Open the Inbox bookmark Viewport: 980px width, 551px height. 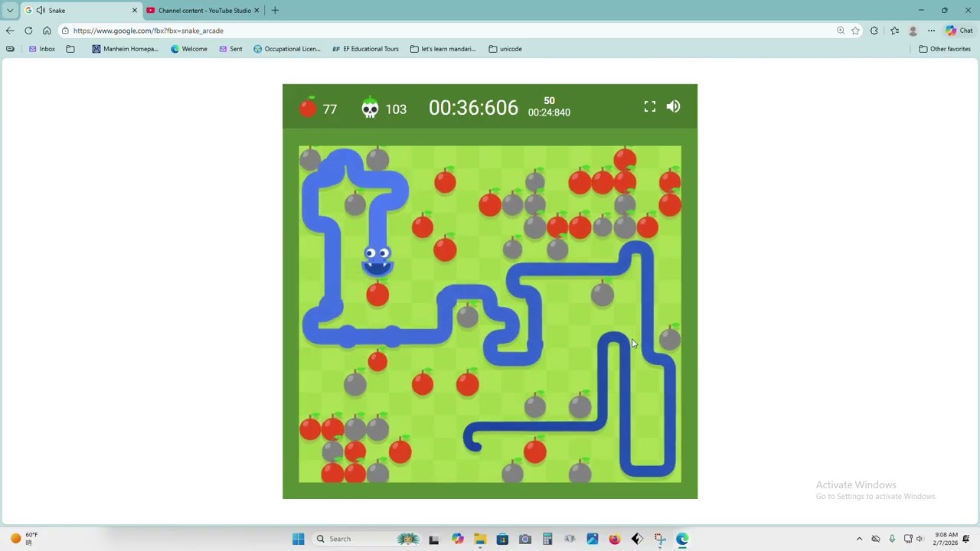pyautogui.click(x=42, y=49)
